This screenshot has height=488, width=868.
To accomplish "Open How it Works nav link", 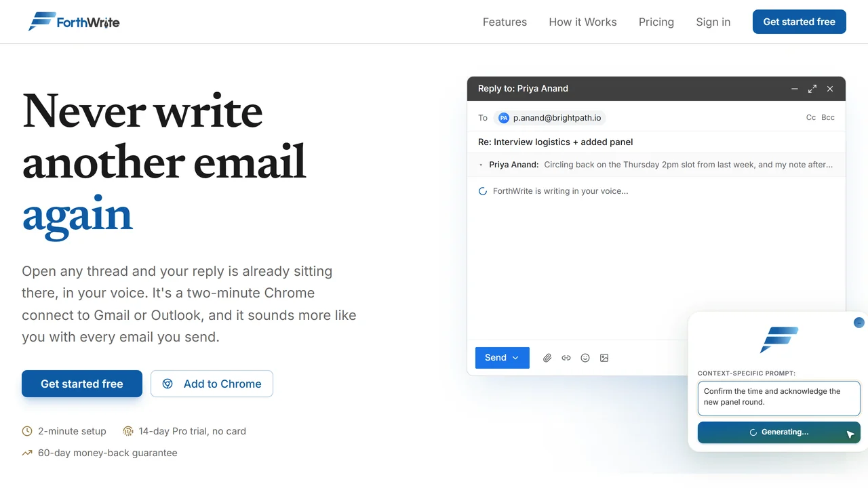I will [583, 22].
